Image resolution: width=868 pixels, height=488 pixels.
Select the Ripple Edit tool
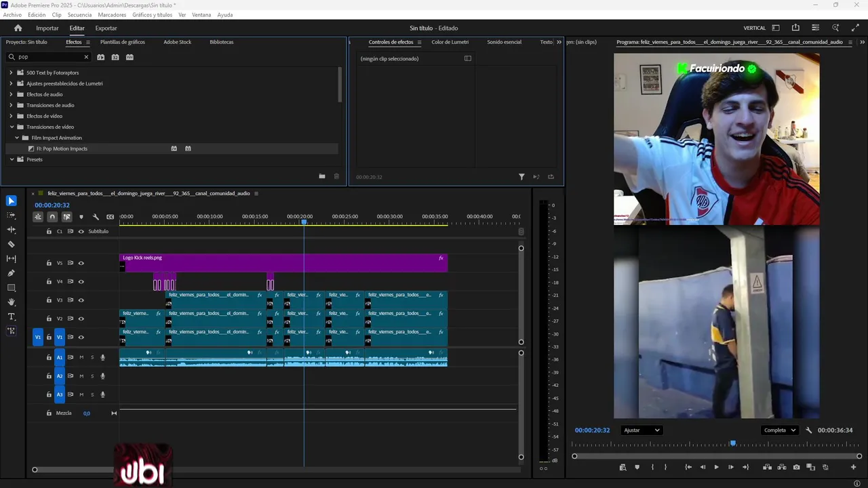(x=11, y=230)
